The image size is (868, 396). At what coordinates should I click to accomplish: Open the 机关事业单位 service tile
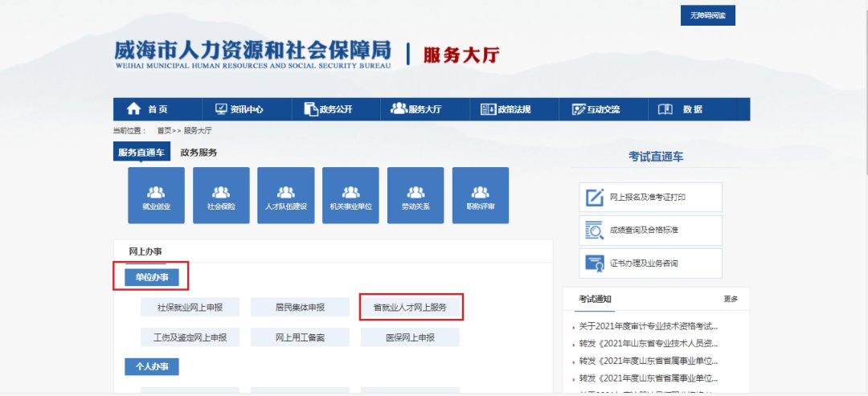click(350, 195)
